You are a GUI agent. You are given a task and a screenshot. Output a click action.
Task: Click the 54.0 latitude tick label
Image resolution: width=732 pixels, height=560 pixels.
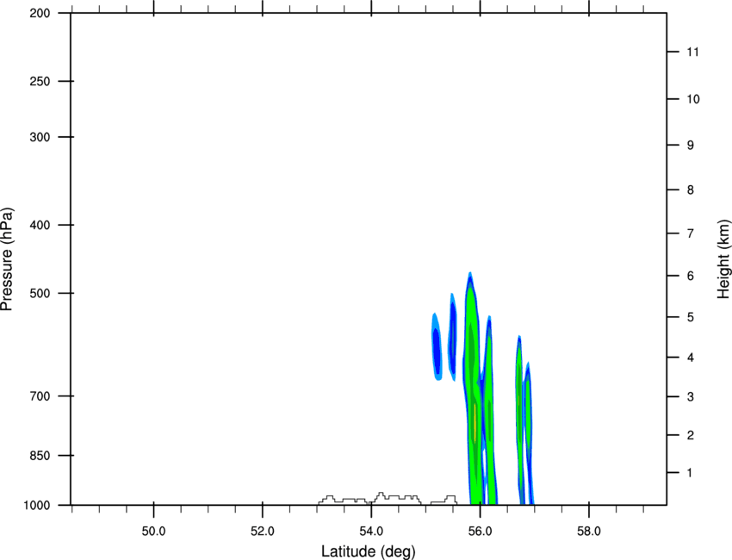point(371,532)
